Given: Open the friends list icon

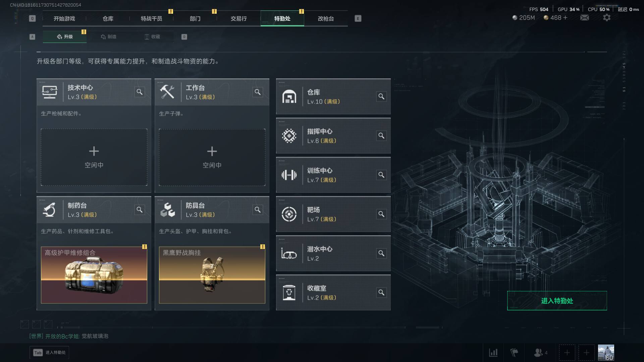Looking at the screenshot, I should (538, 353).
